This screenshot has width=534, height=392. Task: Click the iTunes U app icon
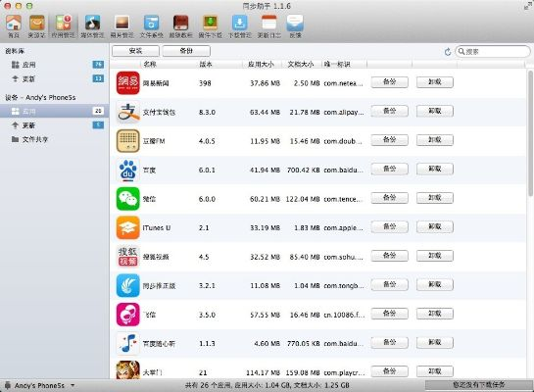pyautogui.click(x=127, y=227)
